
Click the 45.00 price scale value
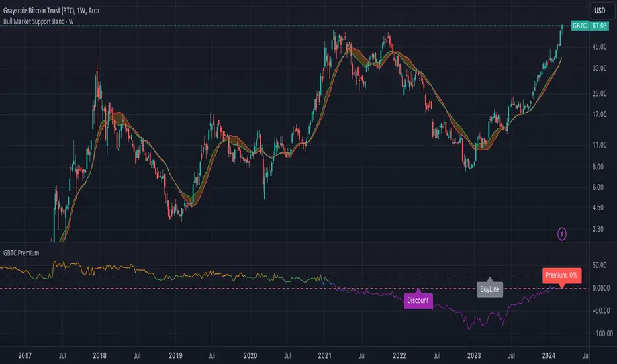coord(599,47)
